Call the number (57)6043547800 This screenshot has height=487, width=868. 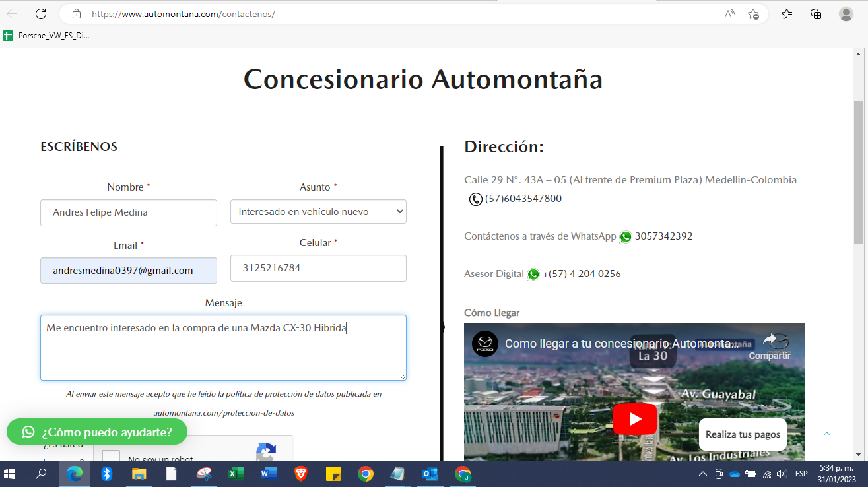523,199
